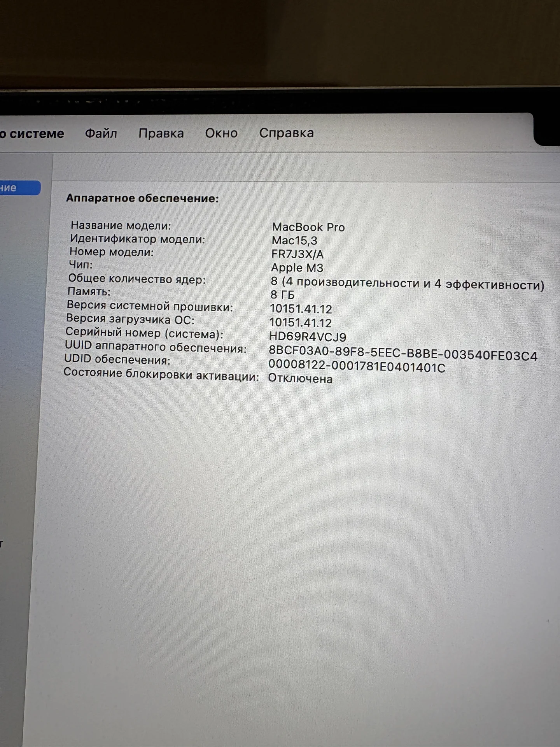This screenshot has width=560, height=747.
Task: Click the core count value '8 (4 производительности и 4 эффективности)'
Action: [x=408, y=284]
